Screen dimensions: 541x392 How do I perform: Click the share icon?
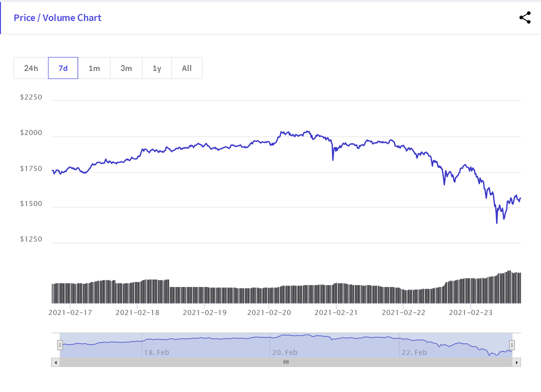pyautogui.click(x=524, y=18)
